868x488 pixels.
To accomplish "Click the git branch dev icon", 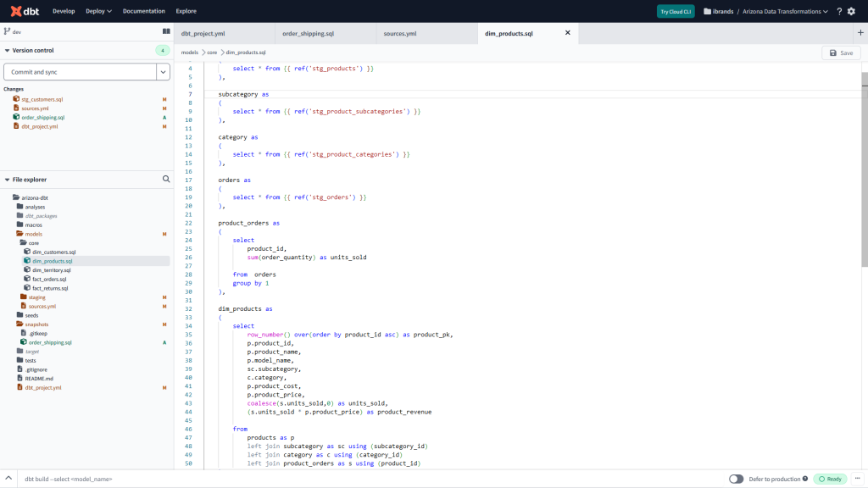I will (7, 31).
